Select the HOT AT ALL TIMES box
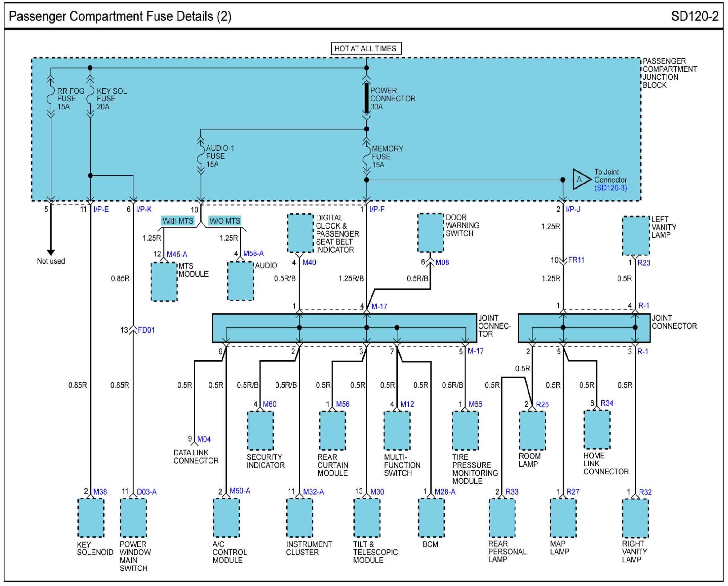728x586 pixels. [x=366, y=49]
